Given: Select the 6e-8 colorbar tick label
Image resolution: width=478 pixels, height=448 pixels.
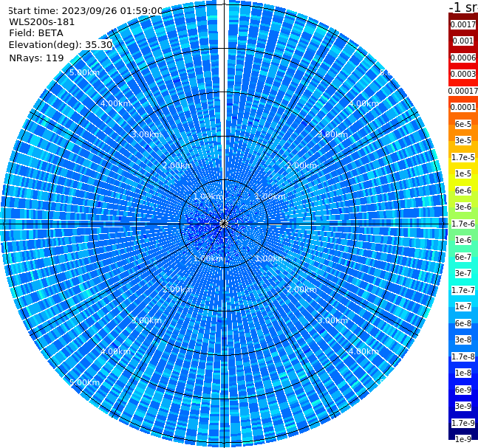Looking at the screenshot, I should coord(463,323).
